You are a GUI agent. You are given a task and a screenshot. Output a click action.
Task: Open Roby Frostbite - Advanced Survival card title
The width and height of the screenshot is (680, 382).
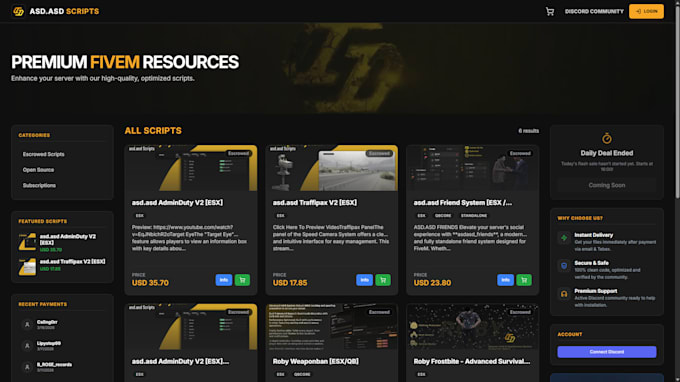click(472, 361)
